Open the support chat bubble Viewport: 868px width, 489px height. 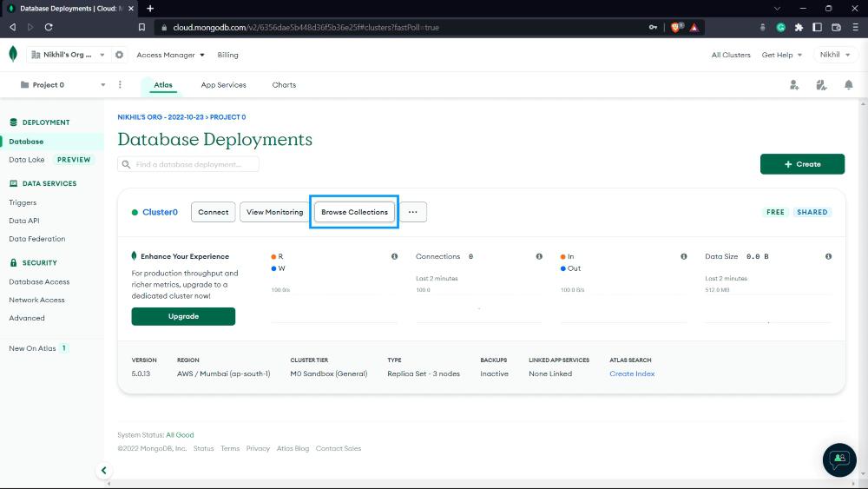click(839, 459)
